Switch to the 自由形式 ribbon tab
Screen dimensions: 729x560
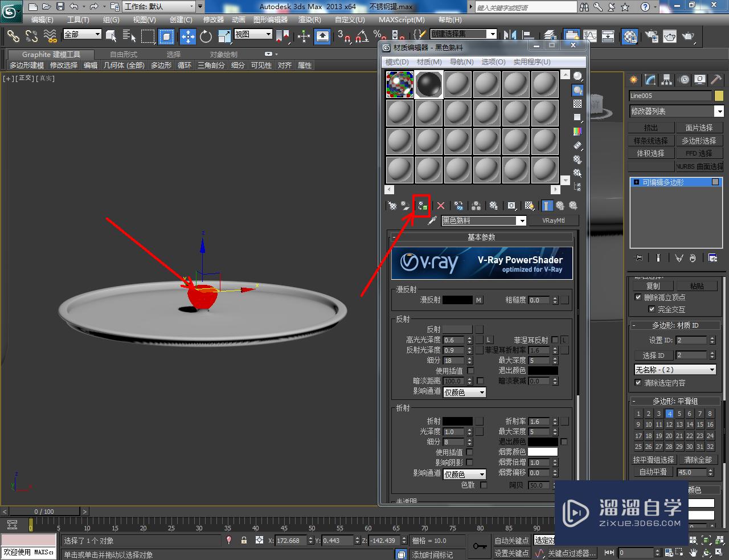pos(124,54)
